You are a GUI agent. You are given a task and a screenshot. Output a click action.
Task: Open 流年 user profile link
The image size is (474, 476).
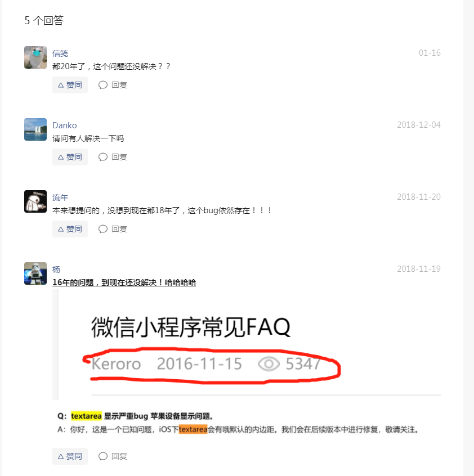click(60, 197)
